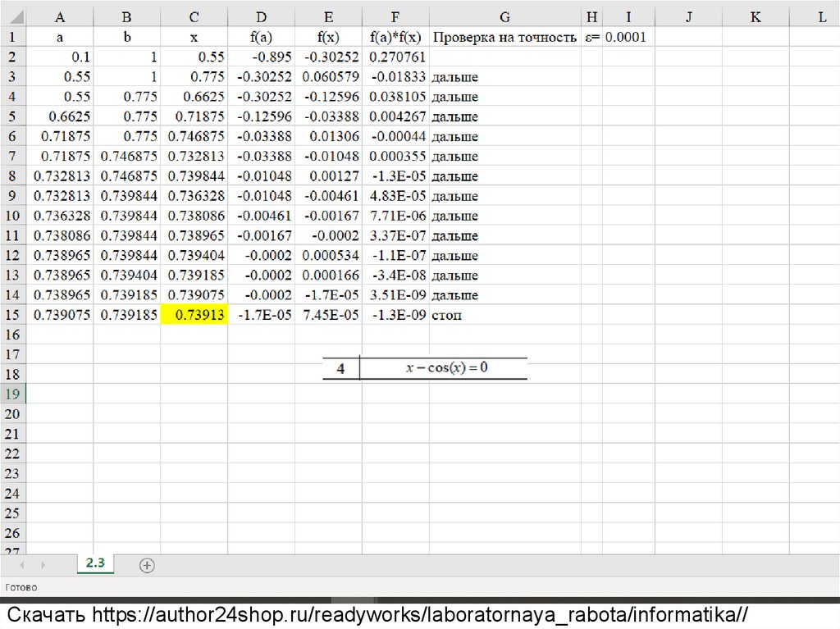The image size is (840, 629).
Task: Select the 'Проверка на точность' header cell
Action: click(x=504, y=37)
